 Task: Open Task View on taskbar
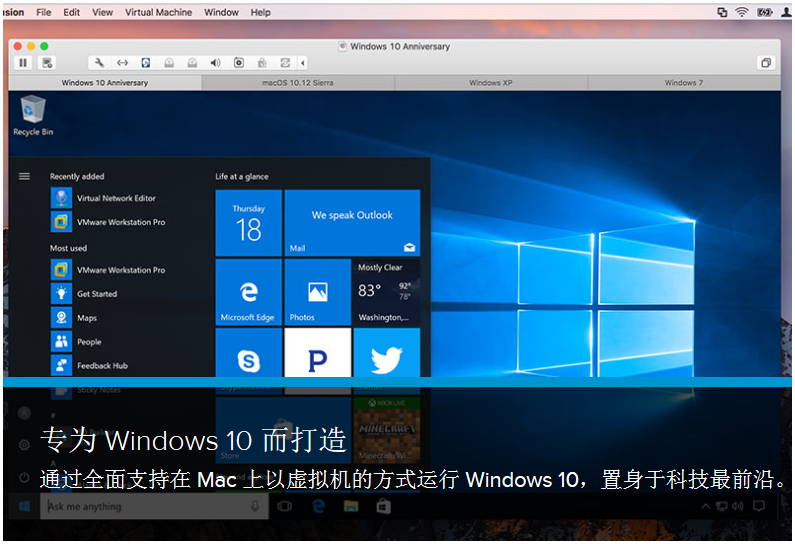(285, 506)
